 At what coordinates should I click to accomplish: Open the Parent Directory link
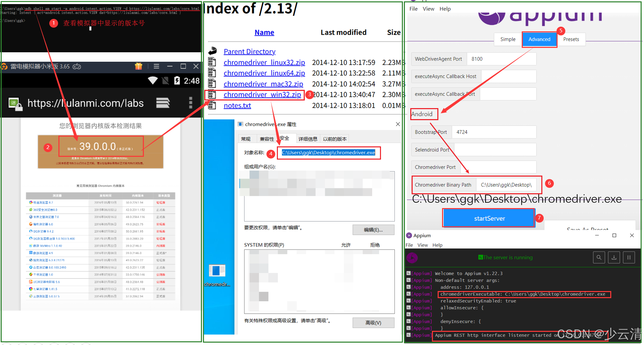250,52
